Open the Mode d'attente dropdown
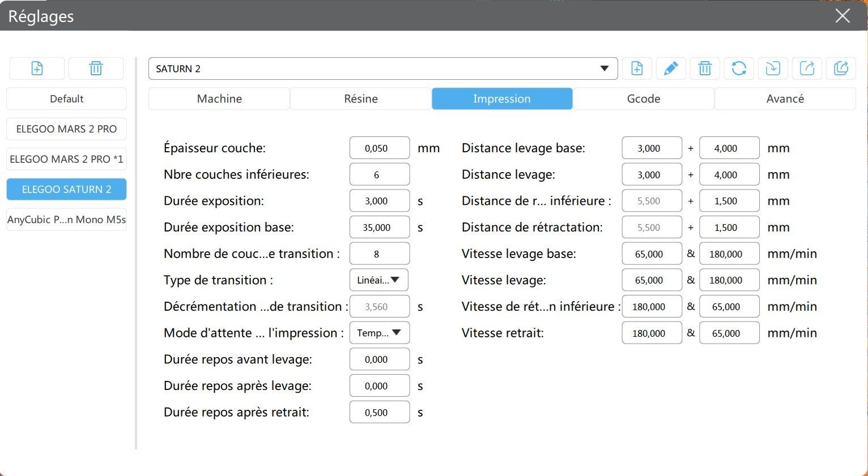Viewport: 868px width, 476px height. point(379,333)
